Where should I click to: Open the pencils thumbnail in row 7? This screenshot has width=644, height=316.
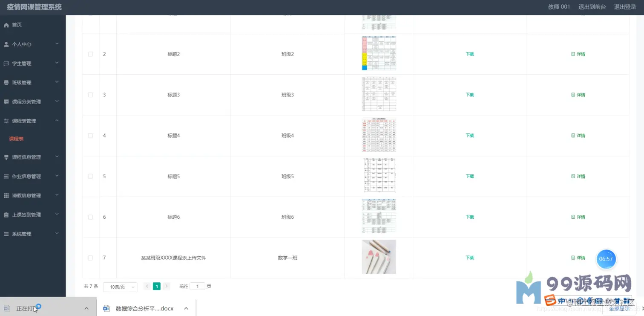click(x=379, y=257)
